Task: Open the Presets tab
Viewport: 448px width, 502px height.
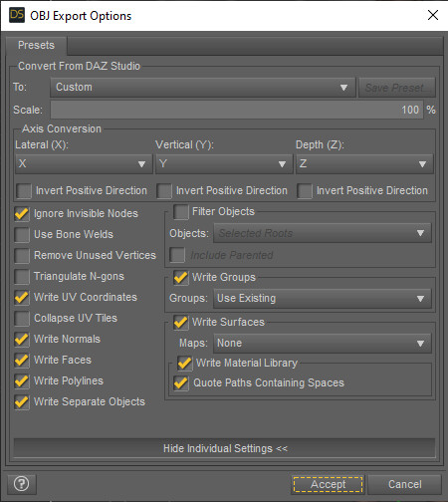Action: pyautogui.click(x=36, y=45)
